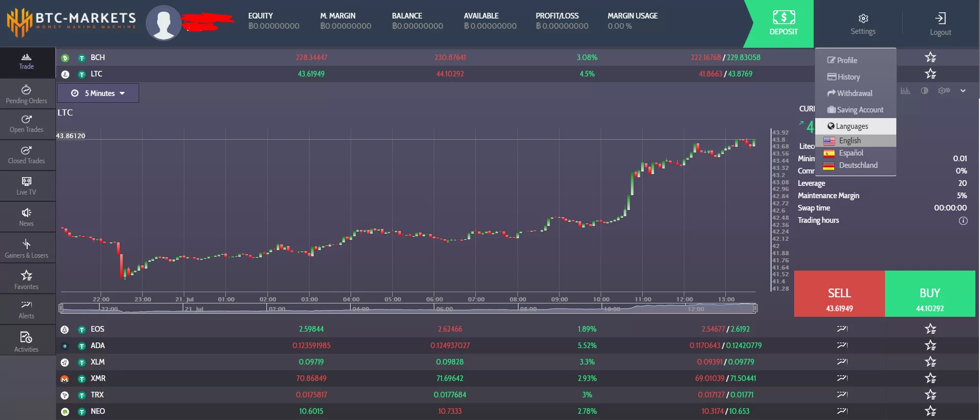Image resolution: width=980 pixels, height=420 pixels.
Task: Add EOS to favorites with star icon
Action: pos(930,329)
